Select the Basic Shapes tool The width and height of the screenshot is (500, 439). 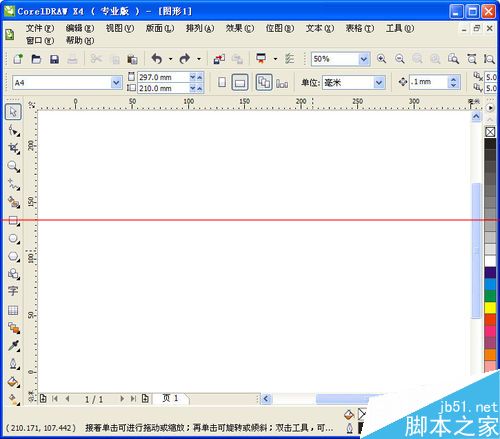(13, 274)
